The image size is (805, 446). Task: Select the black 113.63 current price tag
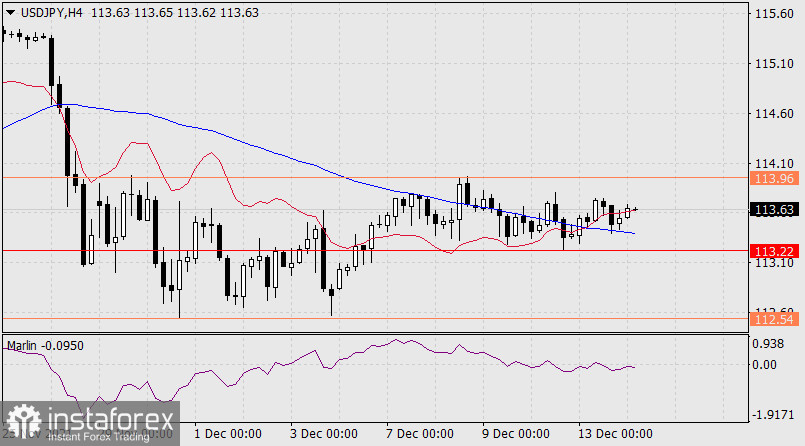[776, 210]
